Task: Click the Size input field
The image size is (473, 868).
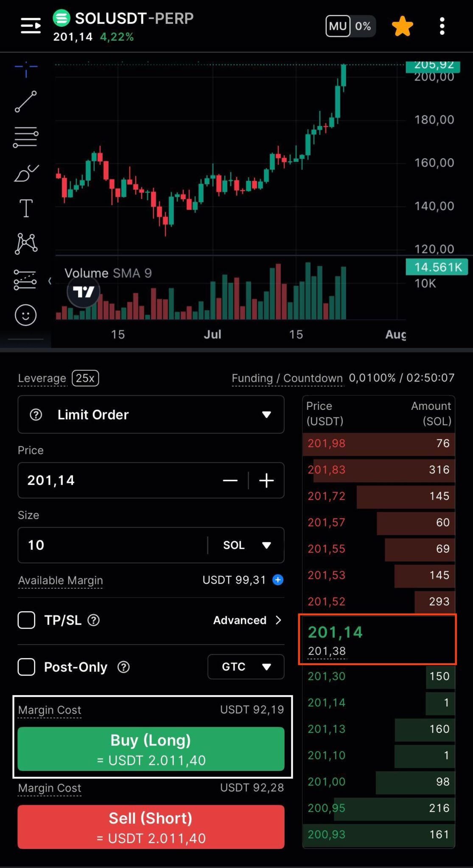Action: (112, 545)
